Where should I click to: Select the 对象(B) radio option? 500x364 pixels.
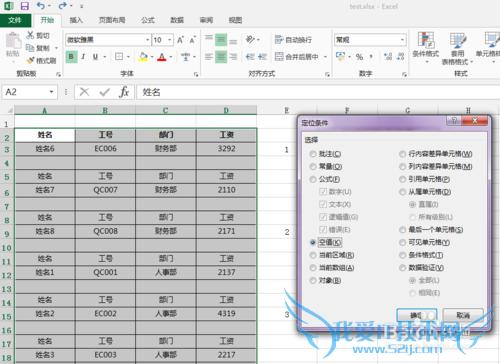313,280
